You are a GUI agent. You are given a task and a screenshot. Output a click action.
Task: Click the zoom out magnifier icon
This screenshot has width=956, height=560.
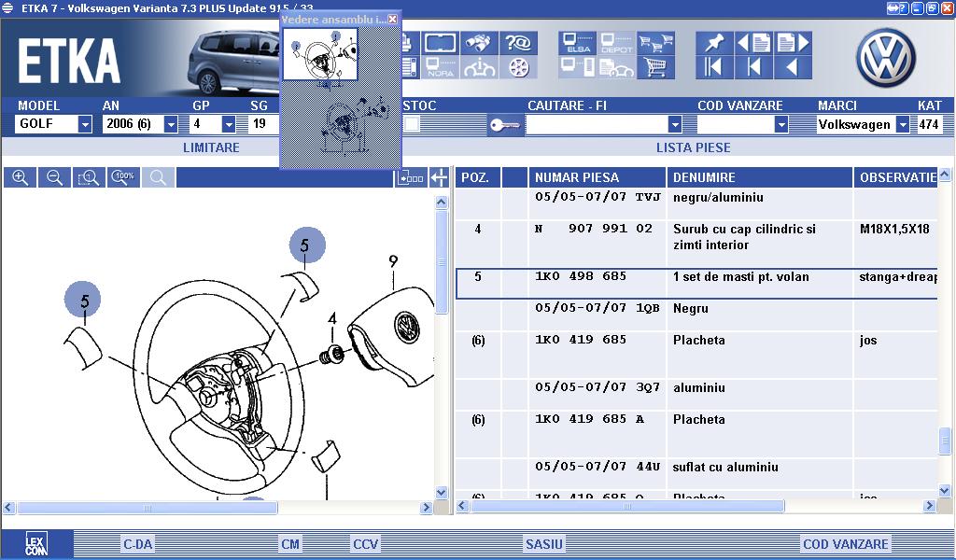point(54,177)
